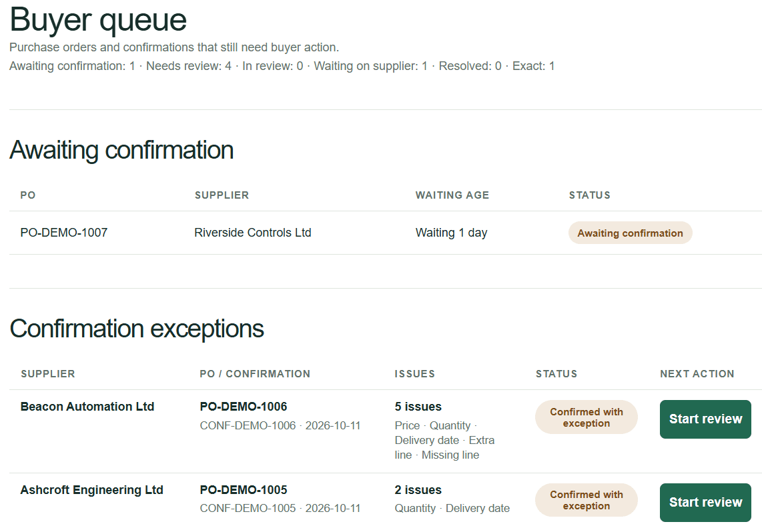Click the ISSUES column header
The height and width of the screenshot is (532, 762).
click(414, 374)
